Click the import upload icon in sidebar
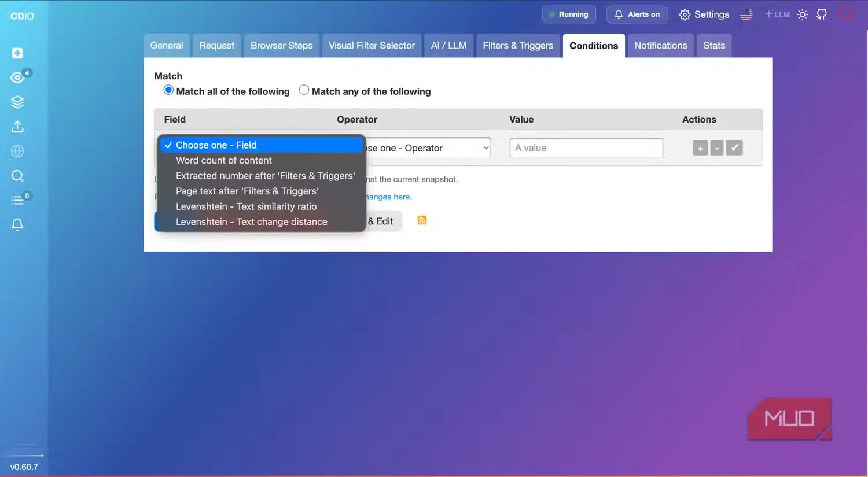The width and height of the screenshot is (868, 477). coord(17,127)
